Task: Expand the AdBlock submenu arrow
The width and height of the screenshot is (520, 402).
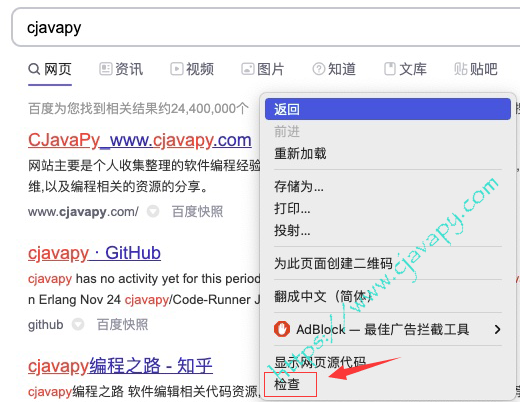Action: (x=498, y=329)
